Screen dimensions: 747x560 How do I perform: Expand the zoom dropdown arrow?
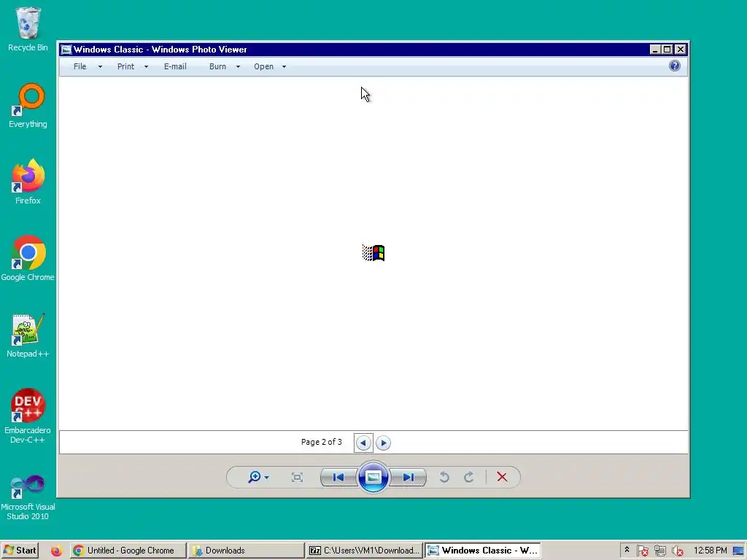coord(267,478)
